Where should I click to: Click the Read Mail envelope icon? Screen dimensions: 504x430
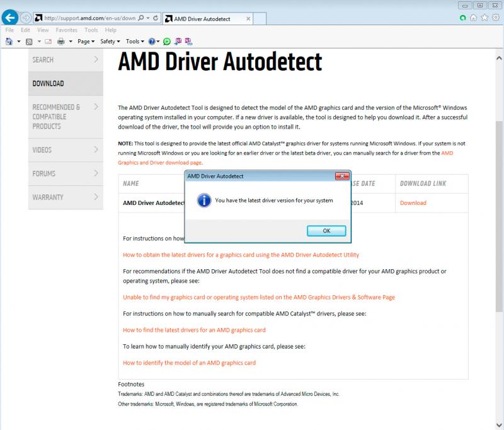tap(49, 42)
